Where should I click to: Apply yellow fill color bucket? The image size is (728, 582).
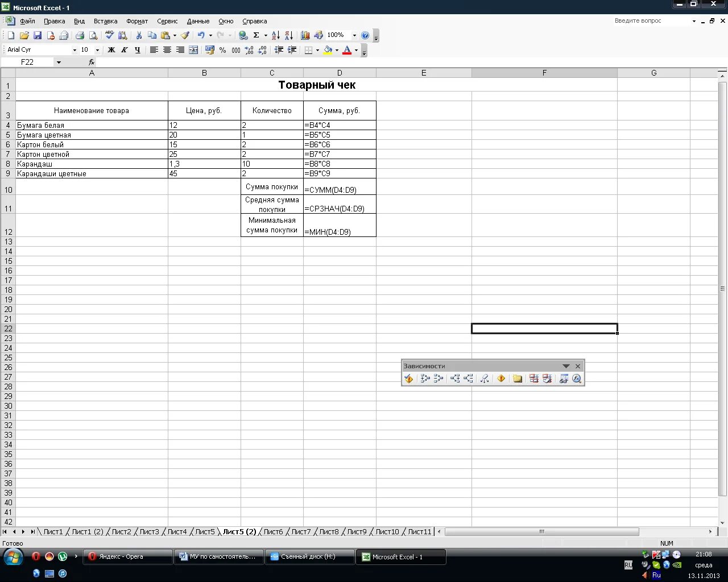pos(328,50)
